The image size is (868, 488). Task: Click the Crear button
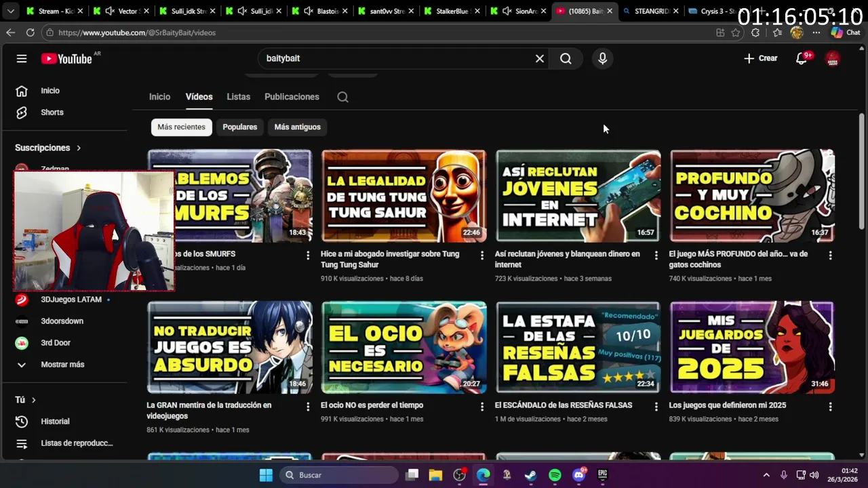(761, 59)
